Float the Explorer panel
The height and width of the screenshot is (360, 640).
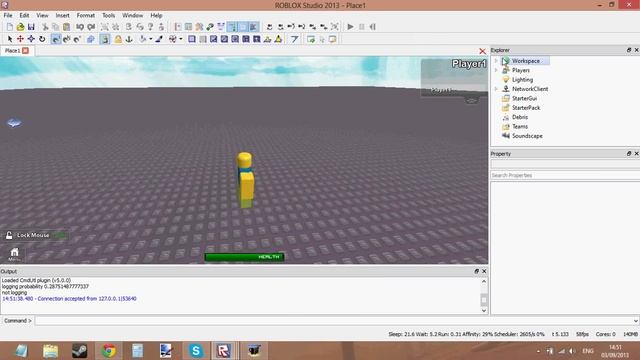(629, 50)
